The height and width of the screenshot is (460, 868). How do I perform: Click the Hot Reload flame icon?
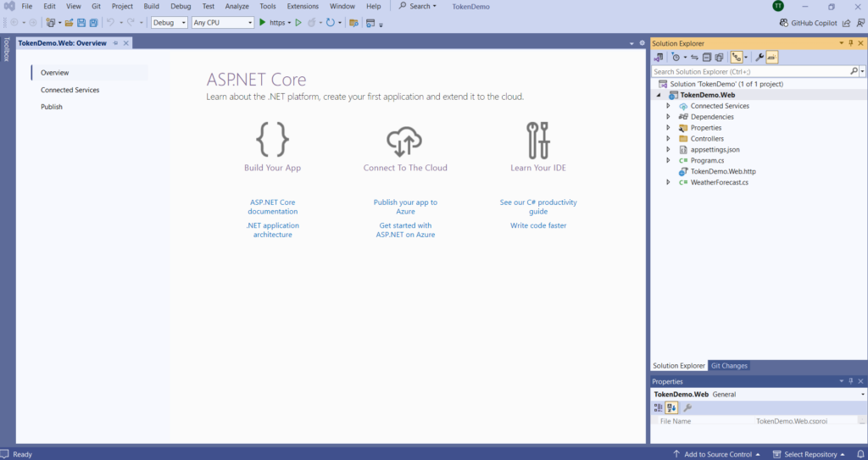point(312,23)
